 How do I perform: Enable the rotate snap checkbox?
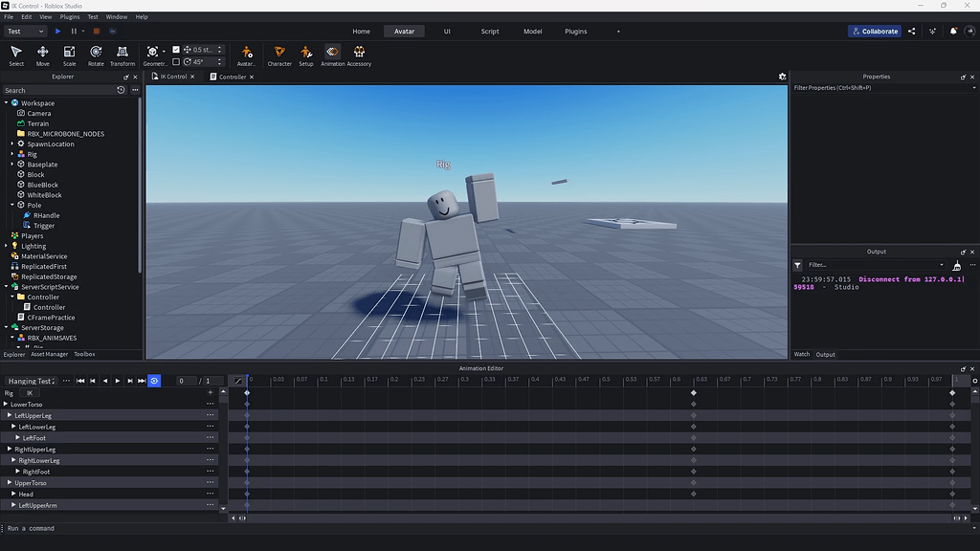(x=177, y=61)
